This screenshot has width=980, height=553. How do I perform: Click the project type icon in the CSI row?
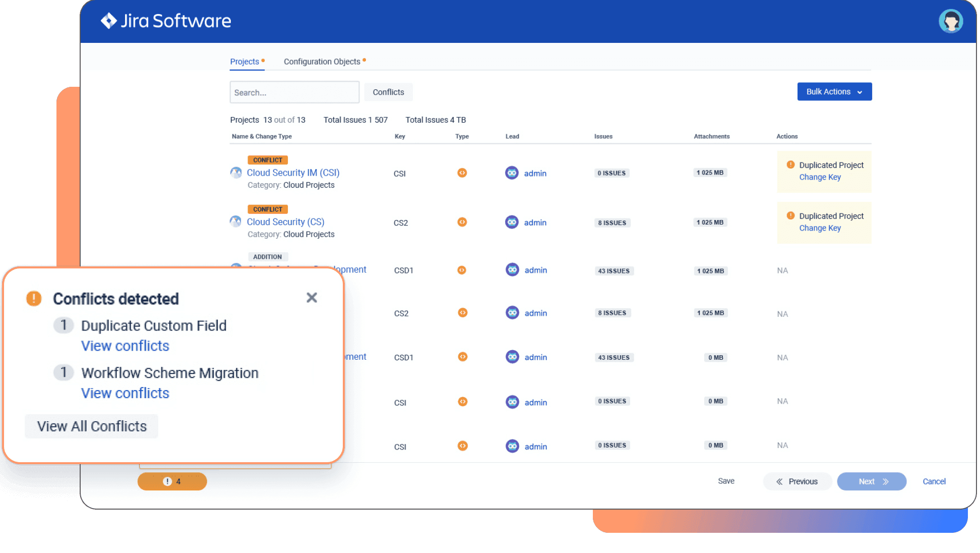tap(462, 173)
